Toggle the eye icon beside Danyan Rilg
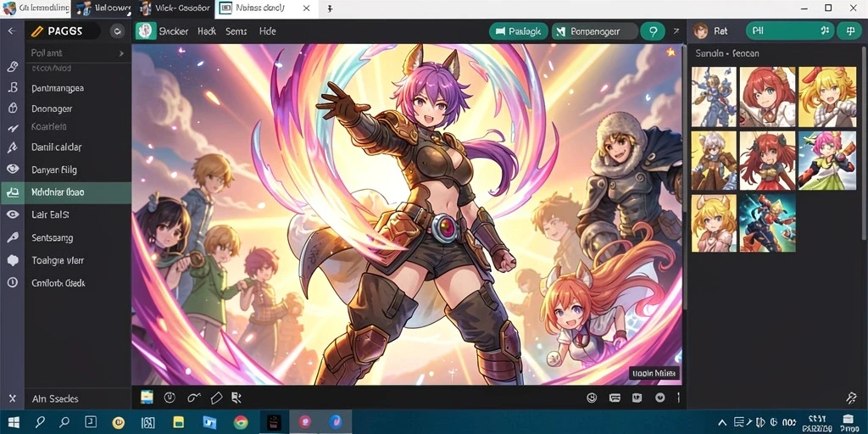Image resolution: width=868 pixels, height=434 pixels. 12,170
